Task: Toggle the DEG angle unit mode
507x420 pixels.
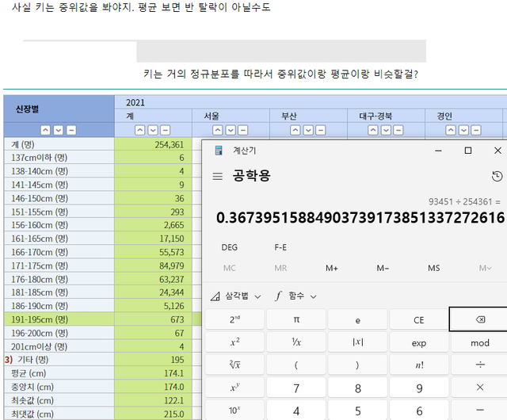Action: coord(229,247)
